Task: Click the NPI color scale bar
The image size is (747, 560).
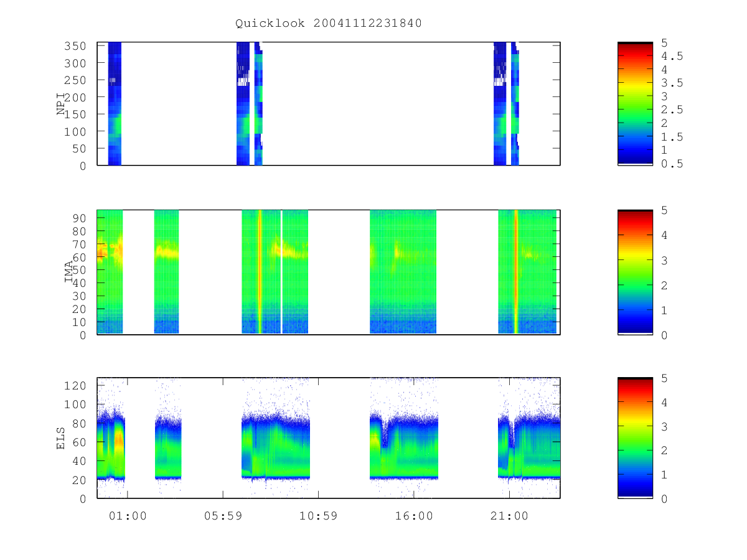Action: [635, 103]
